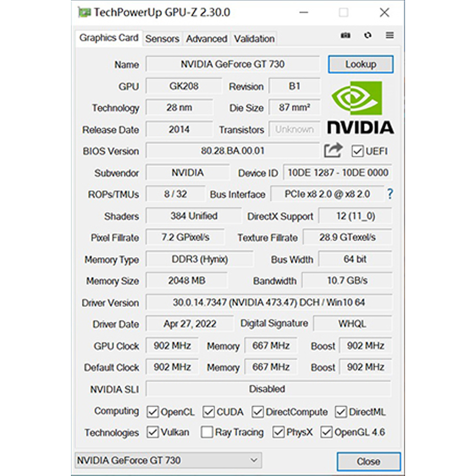Click the BIOS Version field
The width and height of the screenshot is (476, 476).
pos(233,151)
